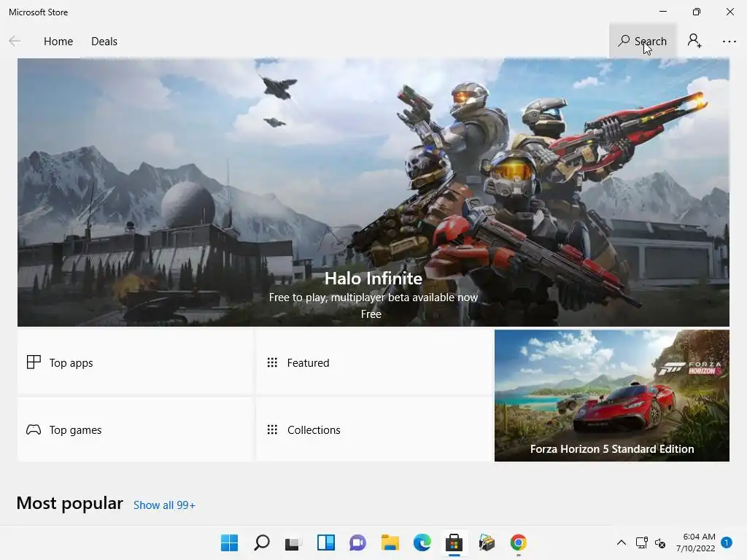The width and height of the screenshot is (747, 560).
Task: Open the three-dot See more menu
Action: tap(729, 42)
